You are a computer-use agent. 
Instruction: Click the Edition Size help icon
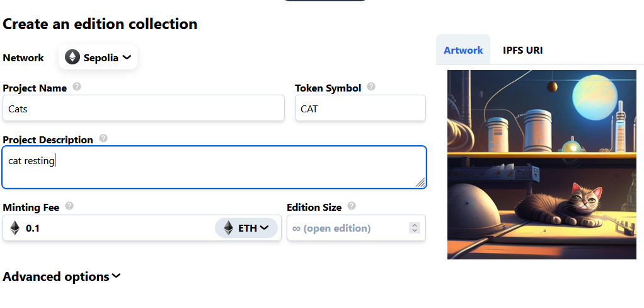point(352,206)
